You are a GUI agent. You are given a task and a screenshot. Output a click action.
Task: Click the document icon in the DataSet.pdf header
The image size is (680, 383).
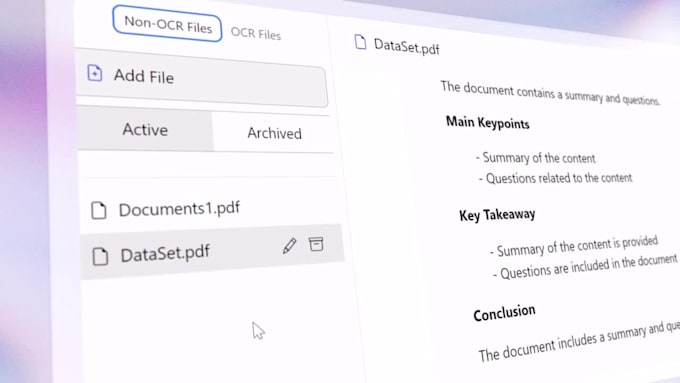click(x=360, y=42)
